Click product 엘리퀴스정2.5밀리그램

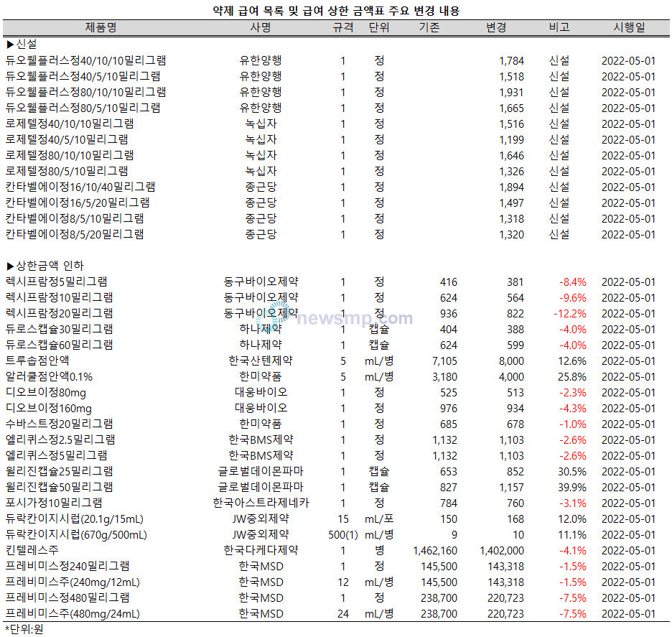tap(60, 440)
